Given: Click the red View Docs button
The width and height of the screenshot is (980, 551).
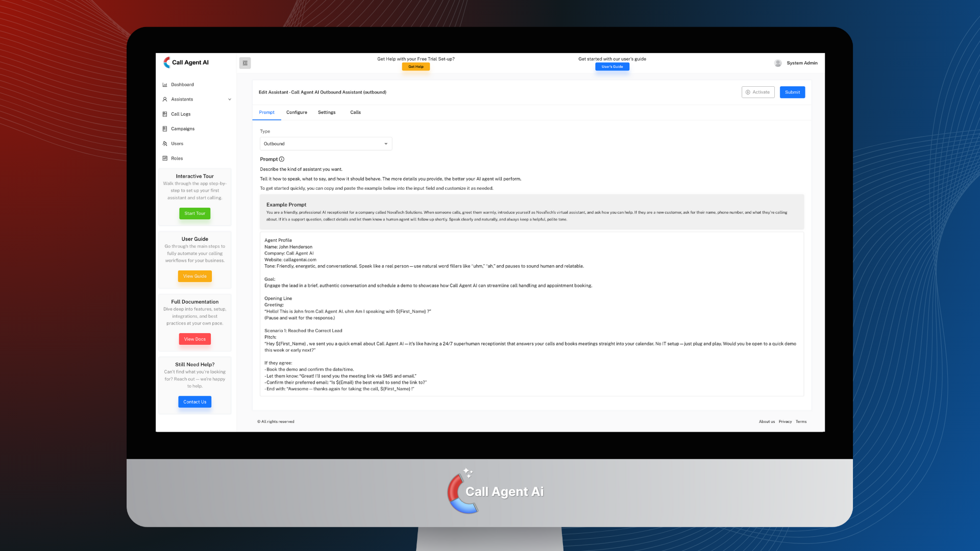Looking at the screenshot, I should tap(195, 339).
